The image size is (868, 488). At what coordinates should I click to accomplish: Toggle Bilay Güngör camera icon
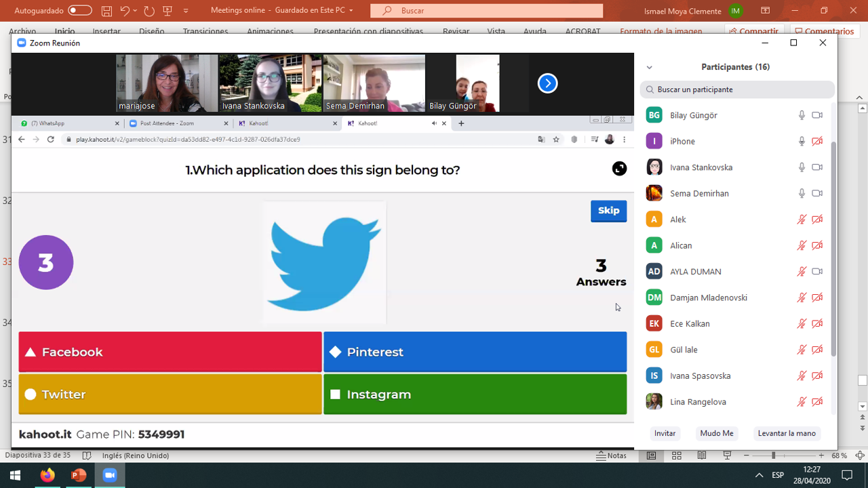click(817, 115)
